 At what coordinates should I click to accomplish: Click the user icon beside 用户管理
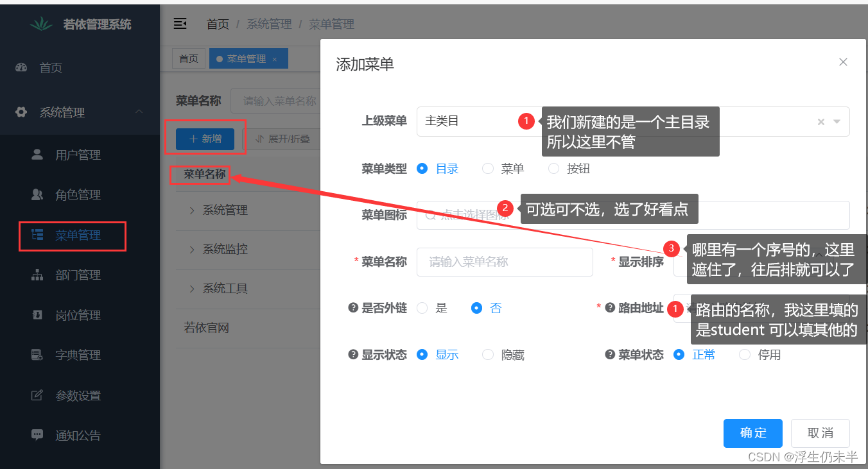37,155
